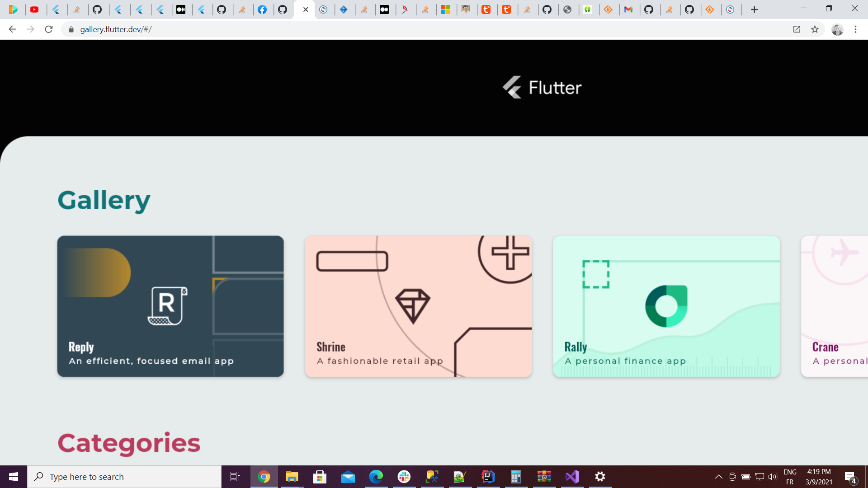Launch Slack from the taskbar
This screenshot has width=868, height=488.
pos(404,476)
